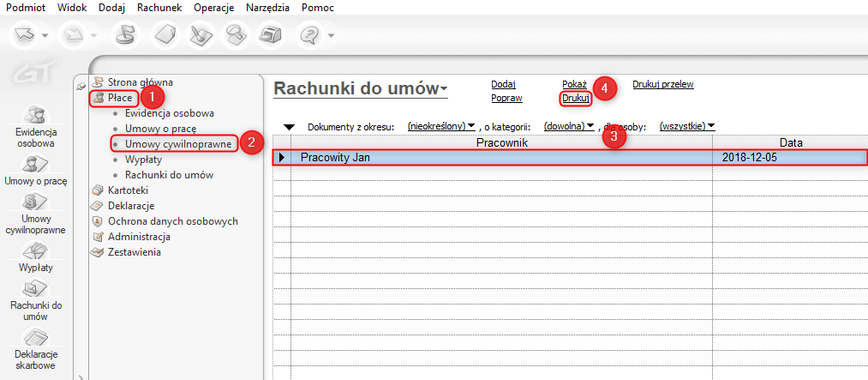The image size is (868, 380).
Task: Select the Umowy cywilnoprawne sidebar icon
Action: coord(35,202)
